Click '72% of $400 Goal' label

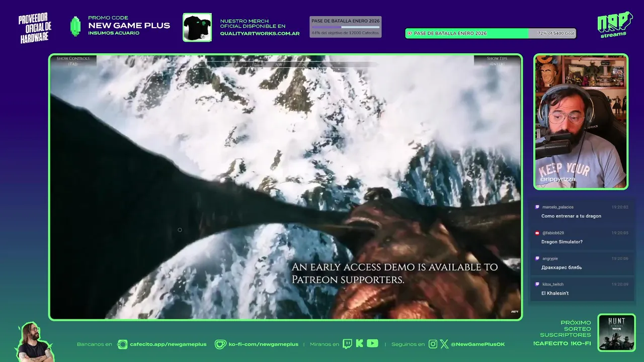[x=555, y=34]
